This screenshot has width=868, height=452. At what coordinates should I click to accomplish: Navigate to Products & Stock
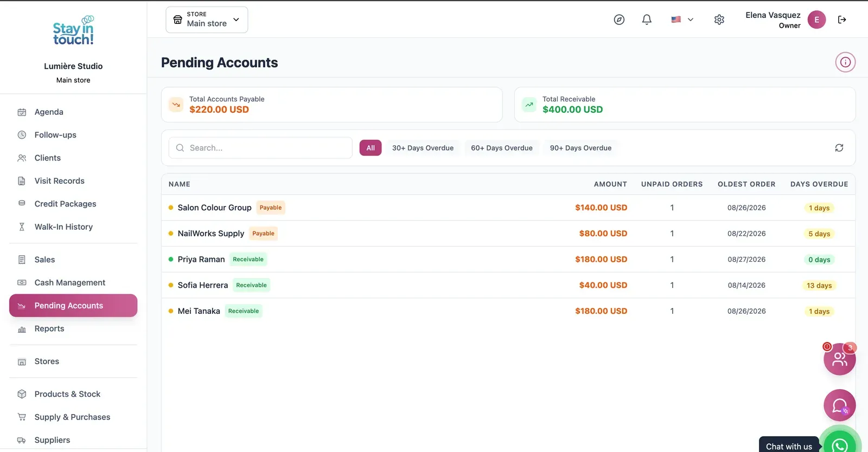(x=73, y=394)
